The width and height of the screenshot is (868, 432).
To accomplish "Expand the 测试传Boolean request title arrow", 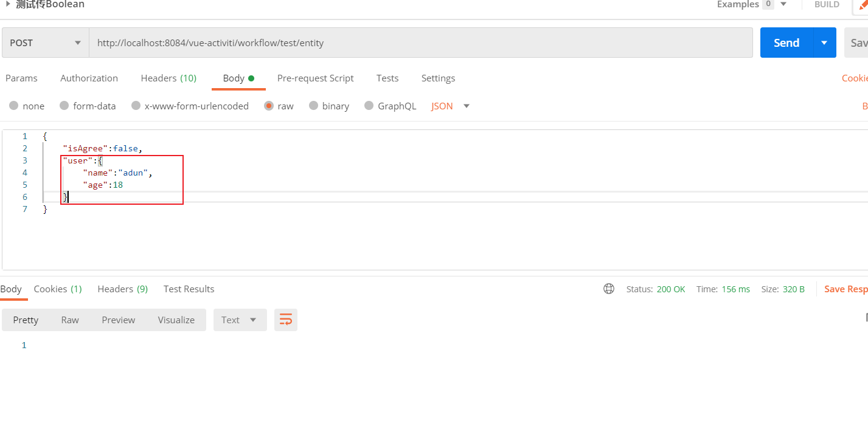I will 8,4.
